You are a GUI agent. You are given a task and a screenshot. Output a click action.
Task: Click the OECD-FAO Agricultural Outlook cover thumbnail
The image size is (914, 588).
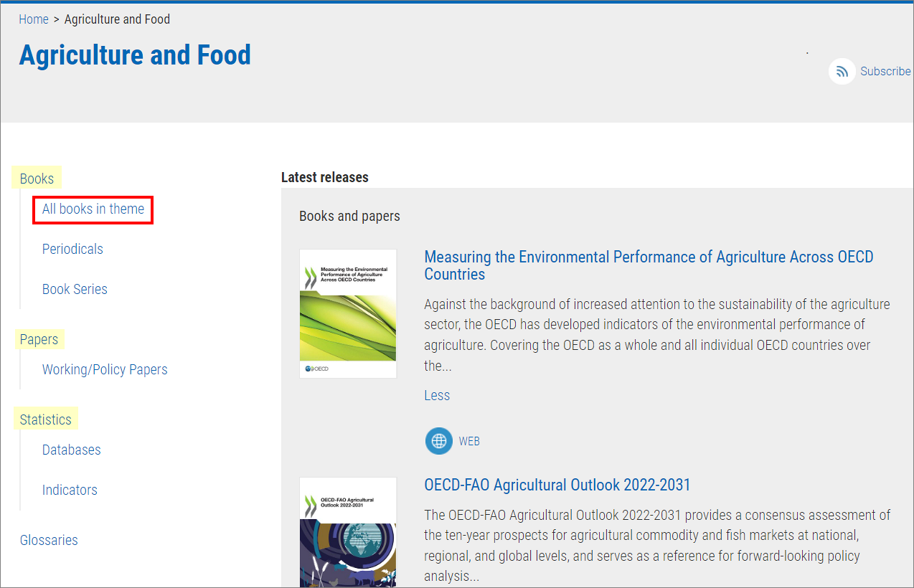pyautogui.click(x=348, y=532)
